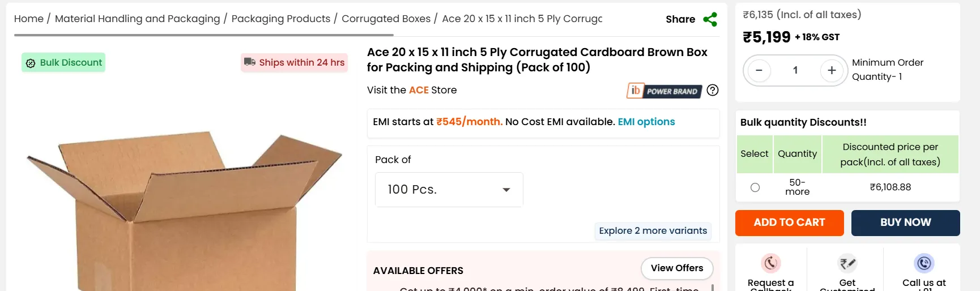Open the EMI options link
Image resolution: width=980 pixels, height=291 pixels.
[x=646, y=122]
